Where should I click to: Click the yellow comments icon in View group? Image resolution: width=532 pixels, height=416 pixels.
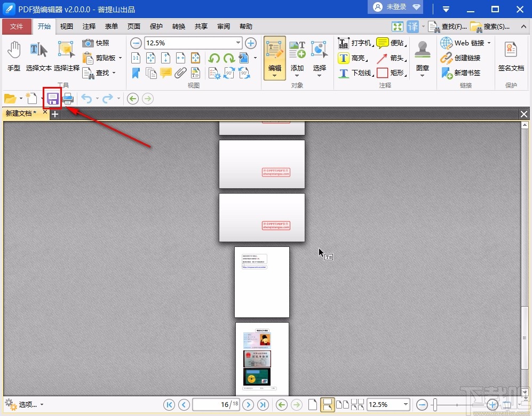point(165,73)
